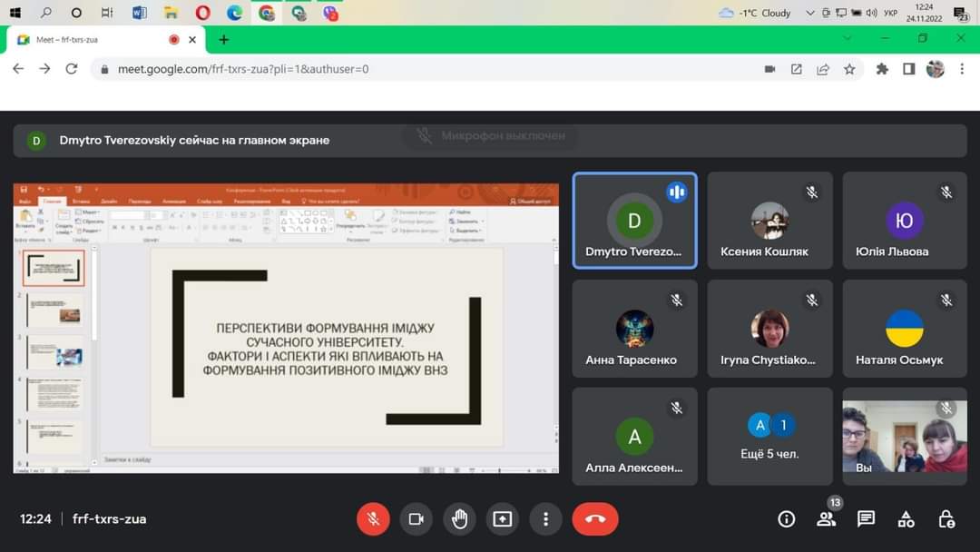The width and height of the screenshot is (980, 552).
Task: Unmute the microphone button
Action: click(x=373, y=519)
